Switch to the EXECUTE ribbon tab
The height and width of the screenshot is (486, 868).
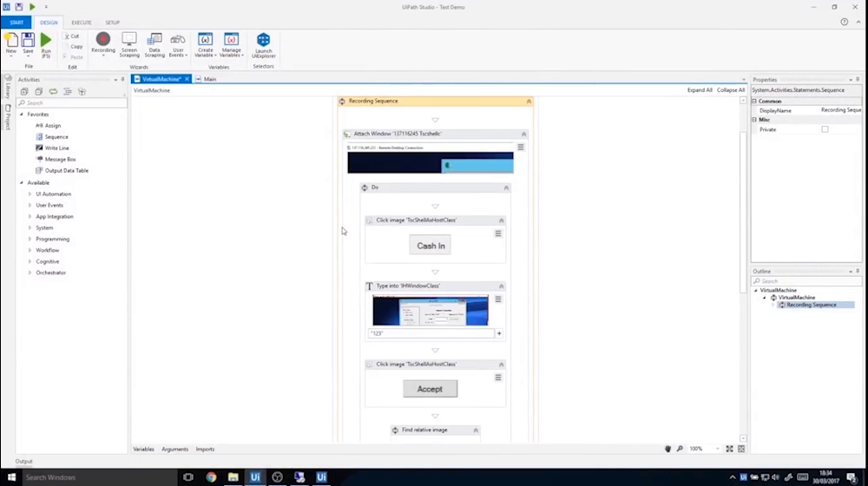[x=82, y=23]
